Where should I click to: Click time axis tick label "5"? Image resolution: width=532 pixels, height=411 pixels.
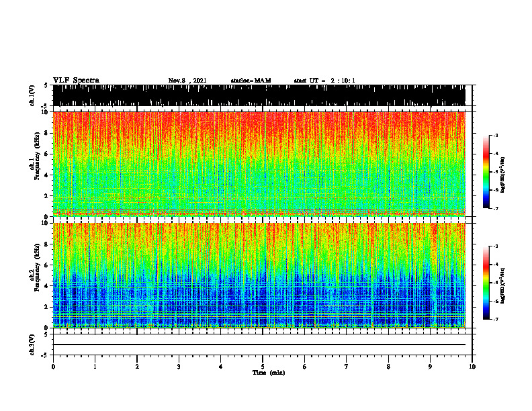point(263,366)
